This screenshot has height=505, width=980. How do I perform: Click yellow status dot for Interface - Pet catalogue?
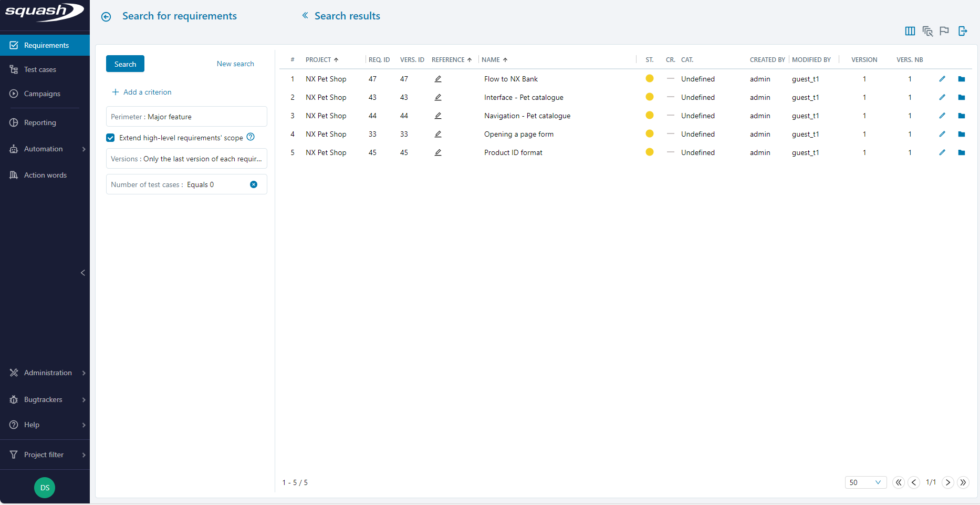click(x=650, y=97)
